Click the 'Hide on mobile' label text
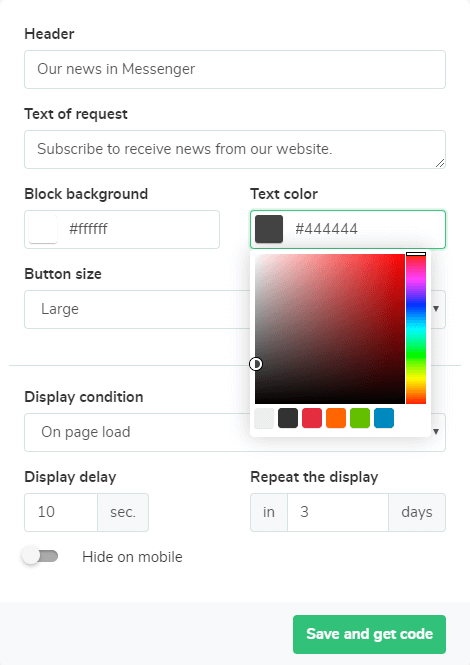 coord(132,557)
